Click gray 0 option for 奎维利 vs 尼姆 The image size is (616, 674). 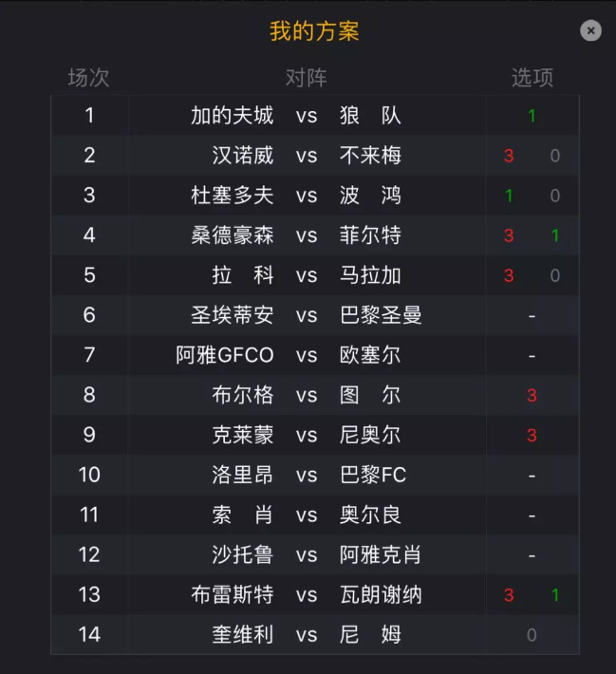532,635
